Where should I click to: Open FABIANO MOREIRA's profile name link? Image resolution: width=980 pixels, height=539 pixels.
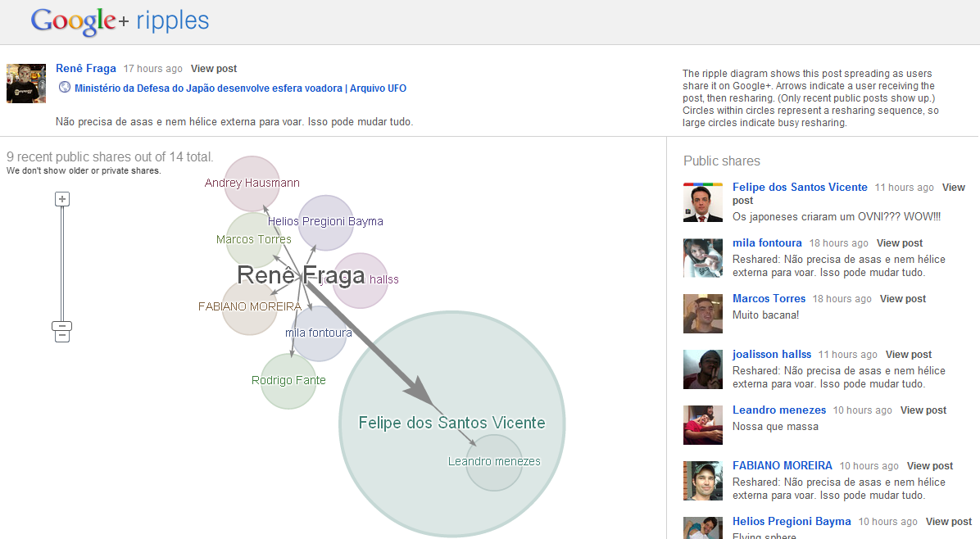(782, 465)
